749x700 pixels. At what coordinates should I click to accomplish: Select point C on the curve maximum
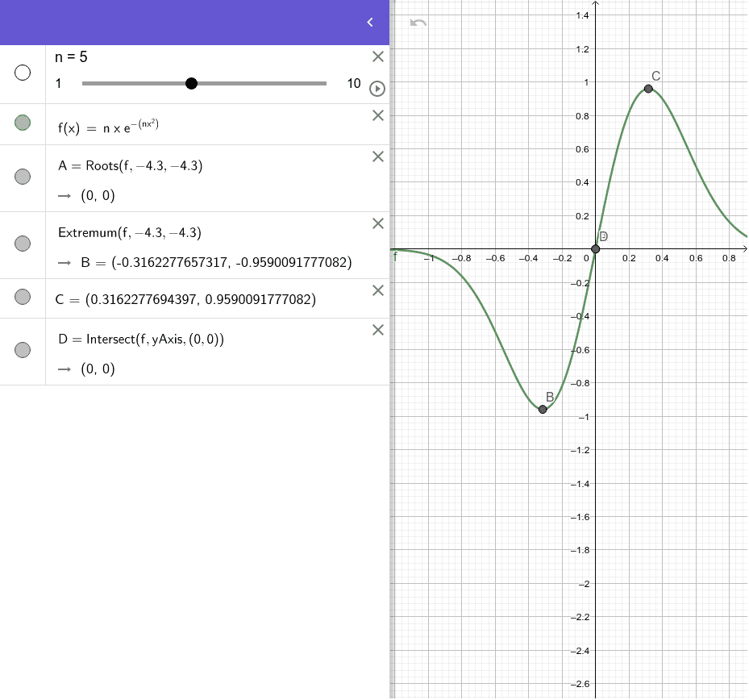[648, 89]
